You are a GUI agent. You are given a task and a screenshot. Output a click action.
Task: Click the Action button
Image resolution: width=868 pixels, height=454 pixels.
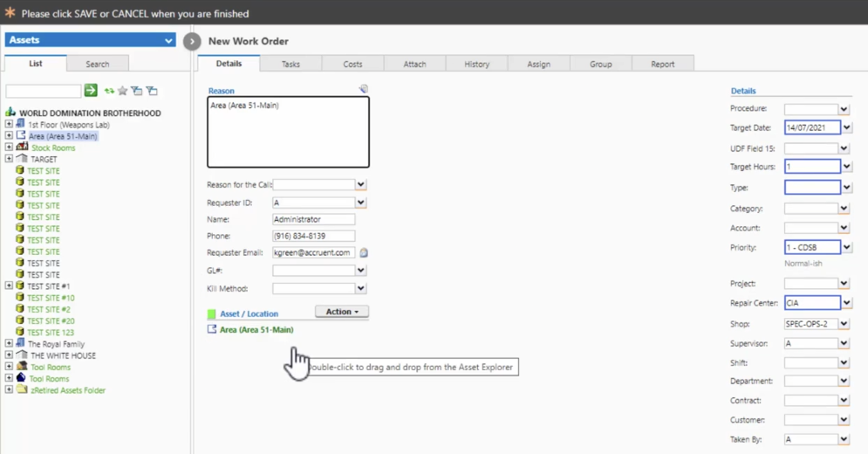(x=341, y=312)
